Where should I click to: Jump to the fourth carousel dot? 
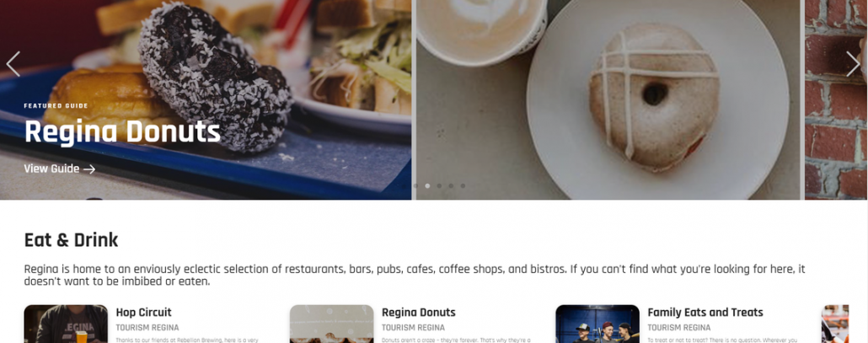click(440, 186)
